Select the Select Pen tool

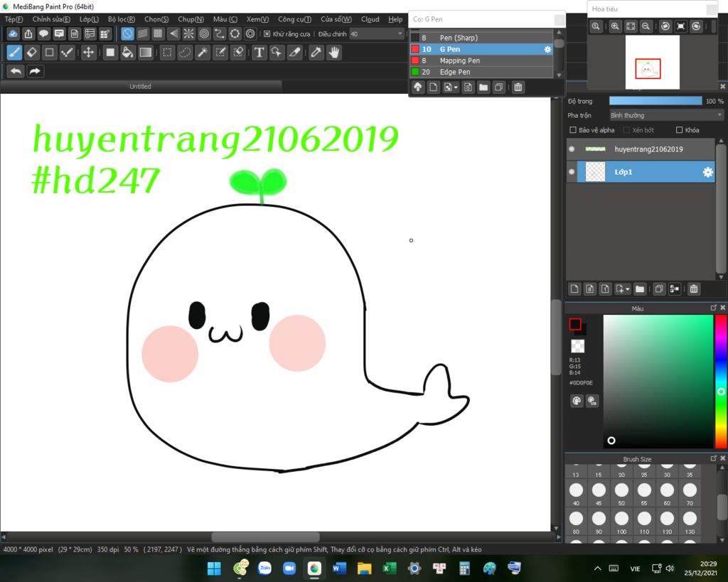coord(220,53)
